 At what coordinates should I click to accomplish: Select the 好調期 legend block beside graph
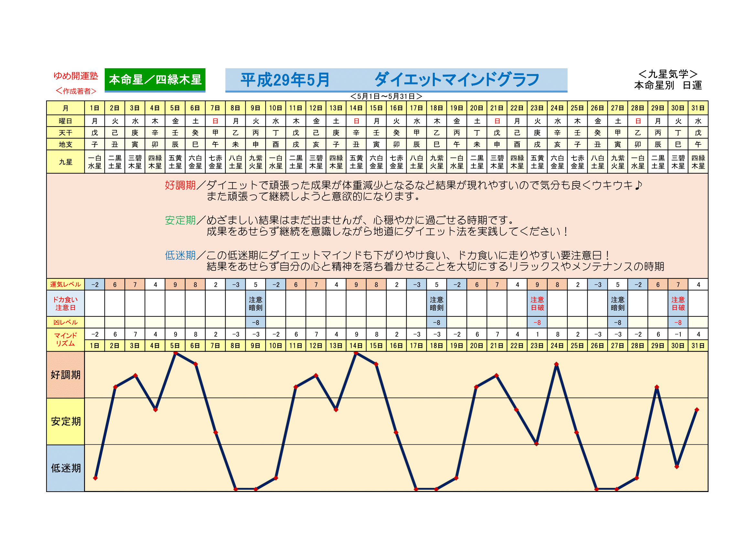point(66,375)
